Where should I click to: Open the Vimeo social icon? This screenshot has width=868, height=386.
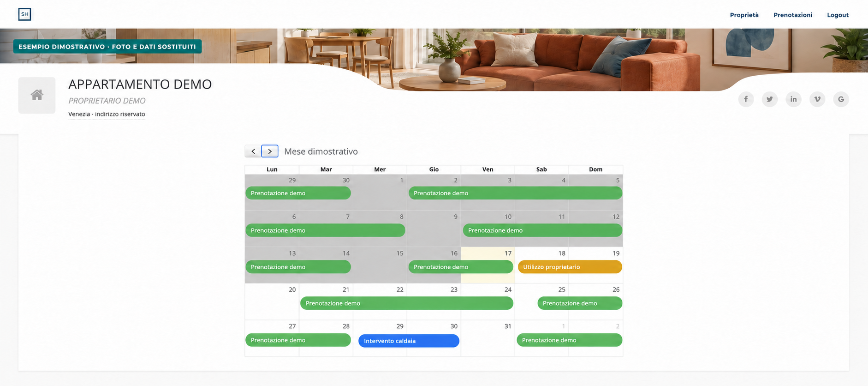(x=817, y=99)
